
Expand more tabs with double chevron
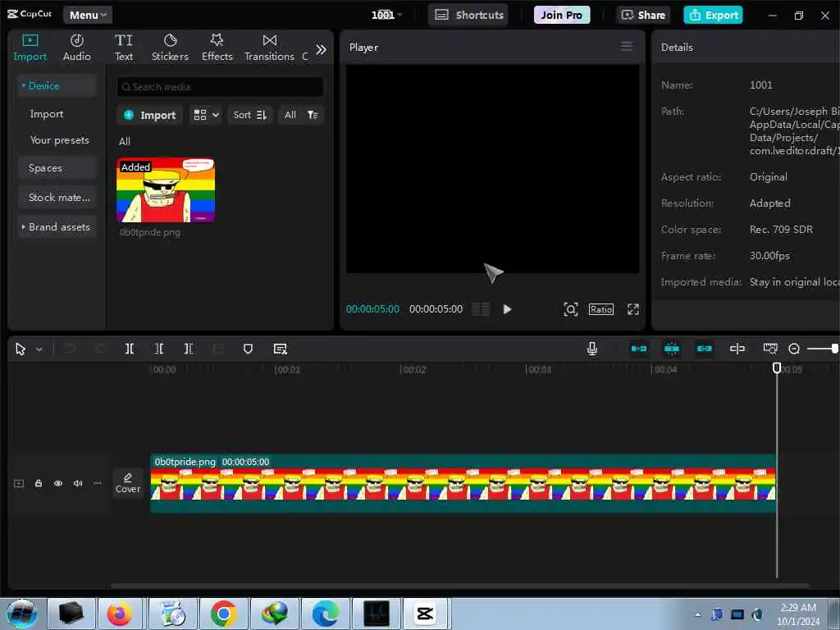tap(321, 50)
